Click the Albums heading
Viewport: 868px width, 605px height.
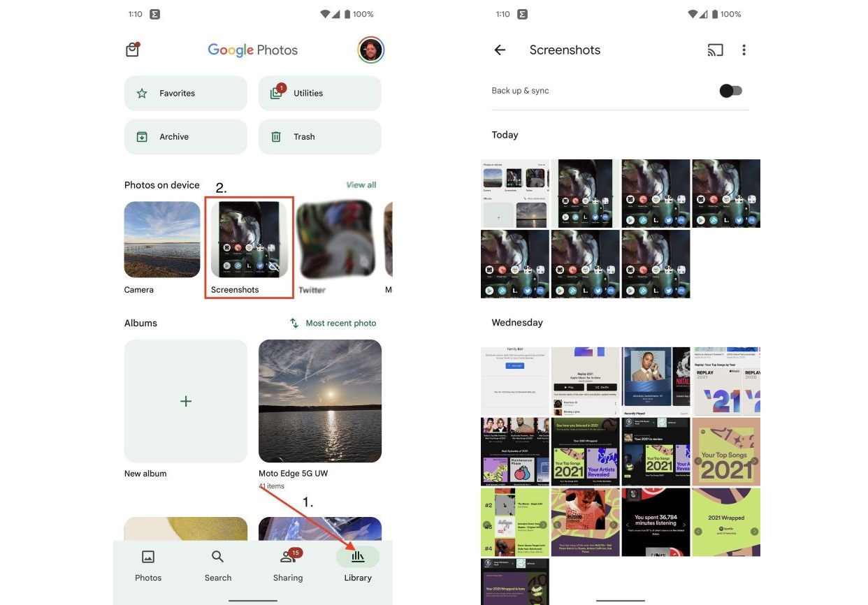[140, 323]
